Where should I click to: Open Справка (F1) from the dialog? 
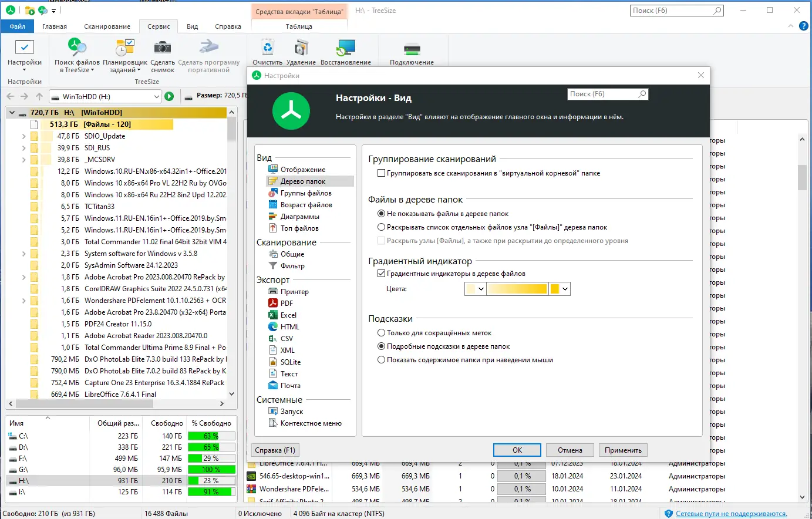click(x=274, y=450)
